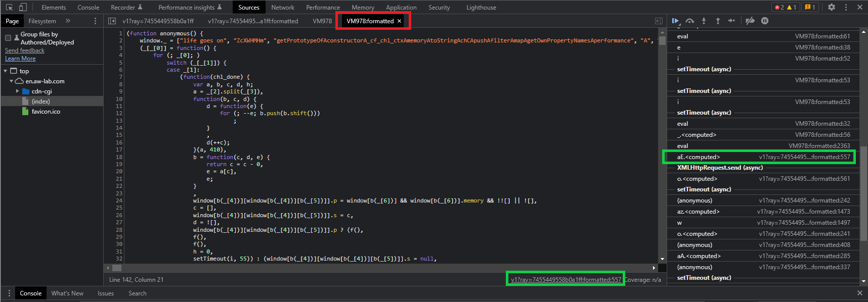
Task: Open the Lighthouse panel
Action: (x=481, y=8)
